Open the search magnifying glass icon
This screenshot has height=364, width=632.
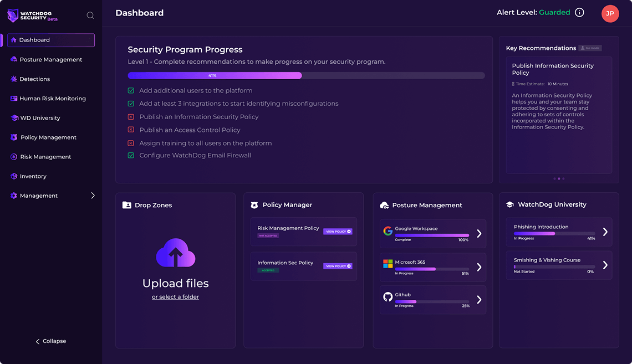point(90,15)
